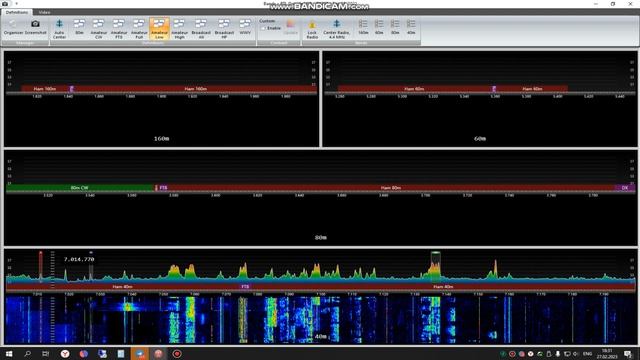Screen dimensions: 640x360
Task: Enable the Custom definition checkbox
Action: click(x=263, y=28)
